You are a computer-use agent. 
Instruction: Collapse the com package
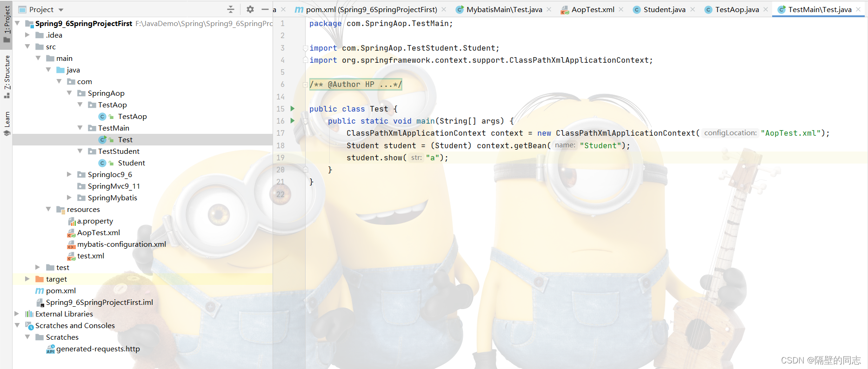coord(59,81)
